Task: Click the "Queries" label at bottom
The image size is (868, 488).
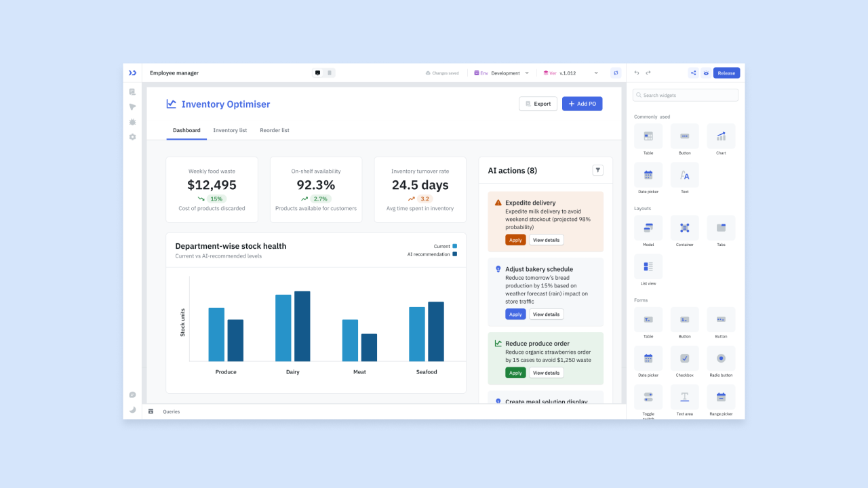Action: [x=172, y=411]
